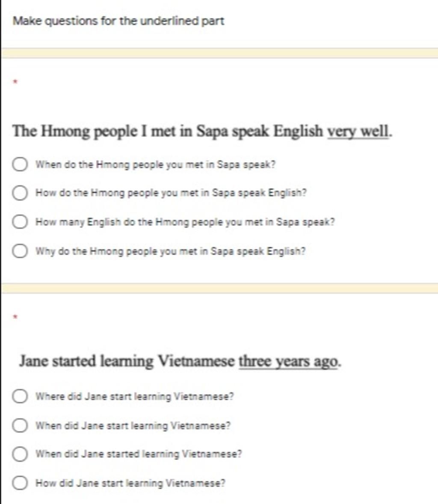Click the beige divider bar below the heading
The height and width of the screenshot is (504, 438).
(219, 53)
